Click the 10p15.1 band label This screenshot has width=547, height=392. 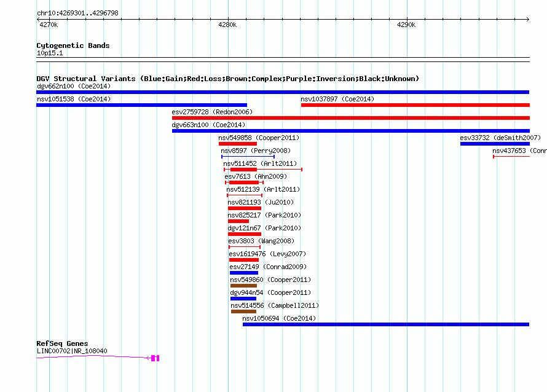pos(50,53)
